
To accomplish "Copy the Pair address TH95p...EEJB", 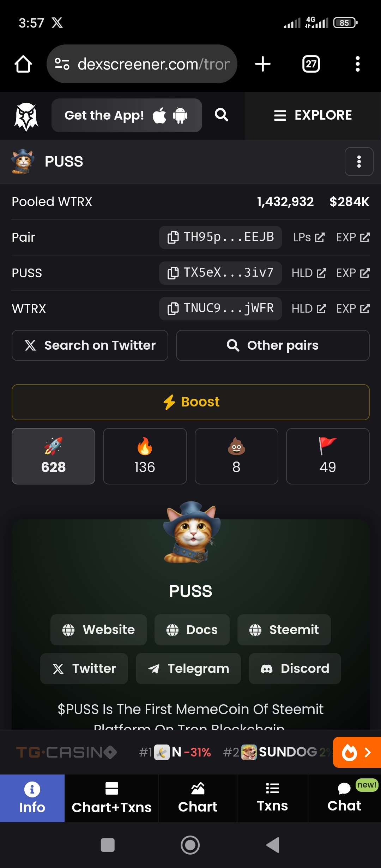I will point(220,237).
